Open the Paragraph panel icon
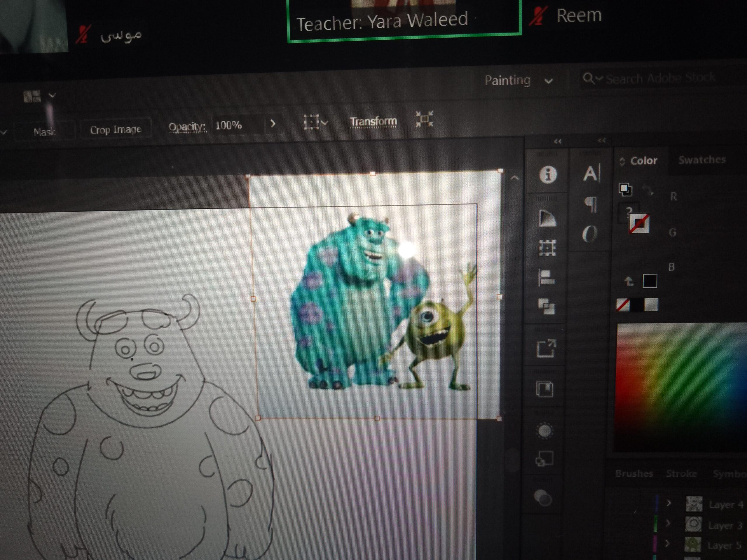 pyautogui.click(x=591, y=204)
